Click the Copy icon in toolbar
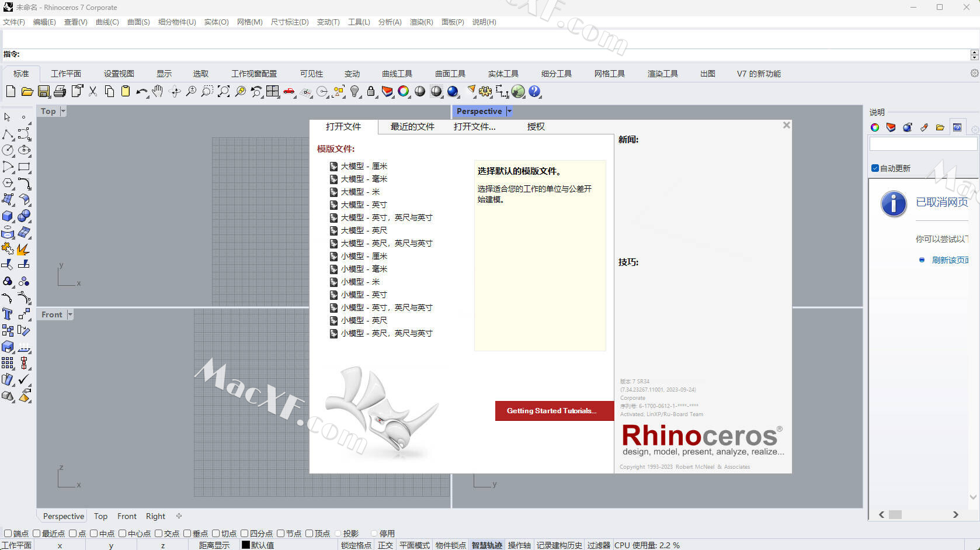Image resolution: width=980 pixels, height=550 pixels. (109, 91)
